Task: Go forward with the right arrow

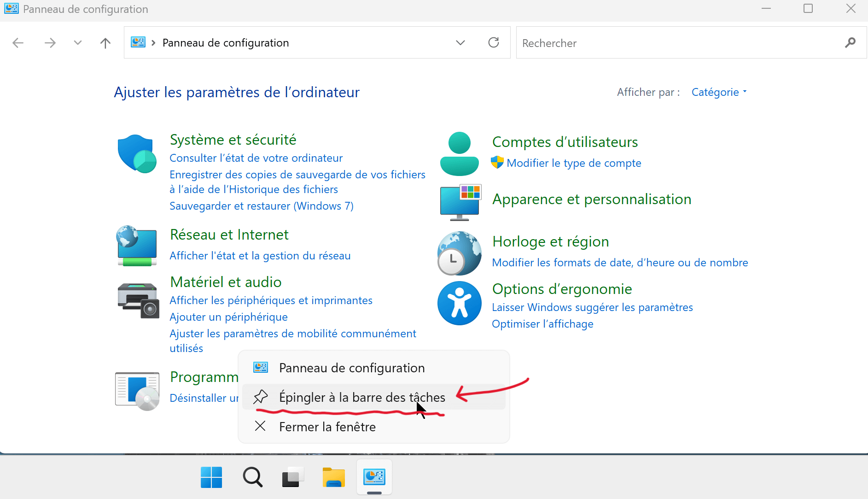Action: tap(50, 43)
